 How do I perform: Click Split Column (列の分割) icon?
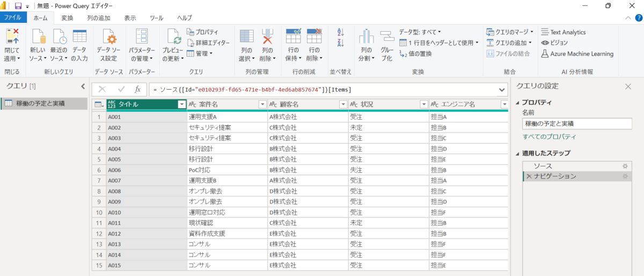coord(367,37)
